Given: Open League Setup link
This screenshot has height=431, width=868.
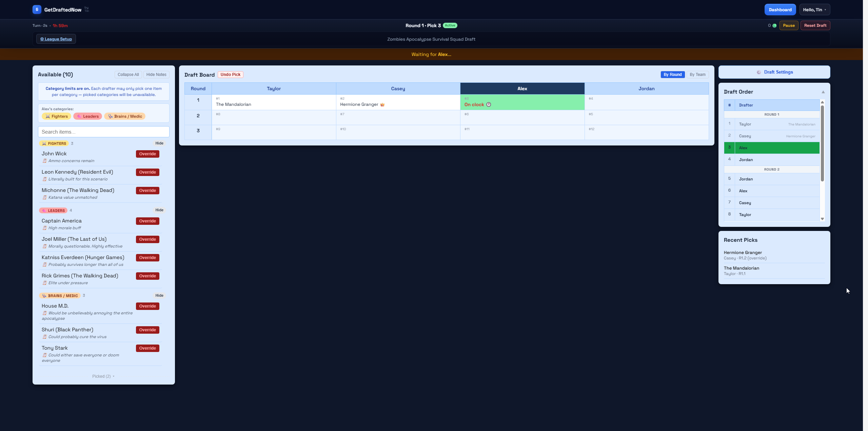Looking at the screenshot, I should [x=56, y=39].
